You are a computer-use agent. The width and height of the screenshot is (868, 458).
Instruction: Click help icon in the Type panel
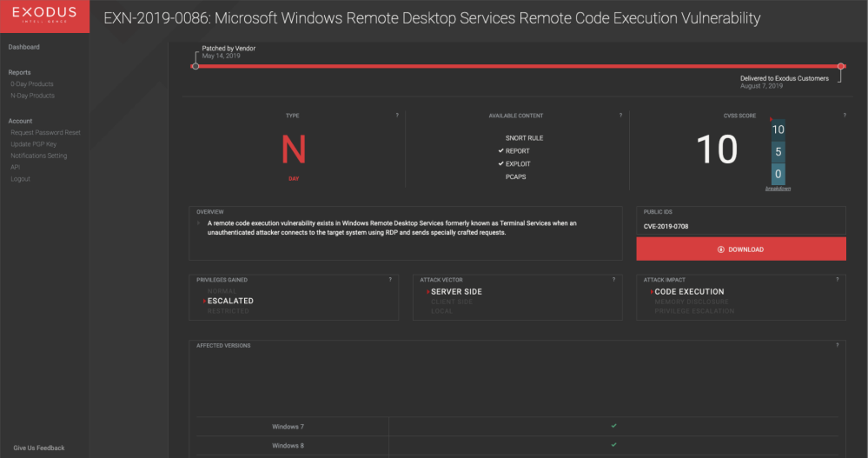[x=397, y=116]
